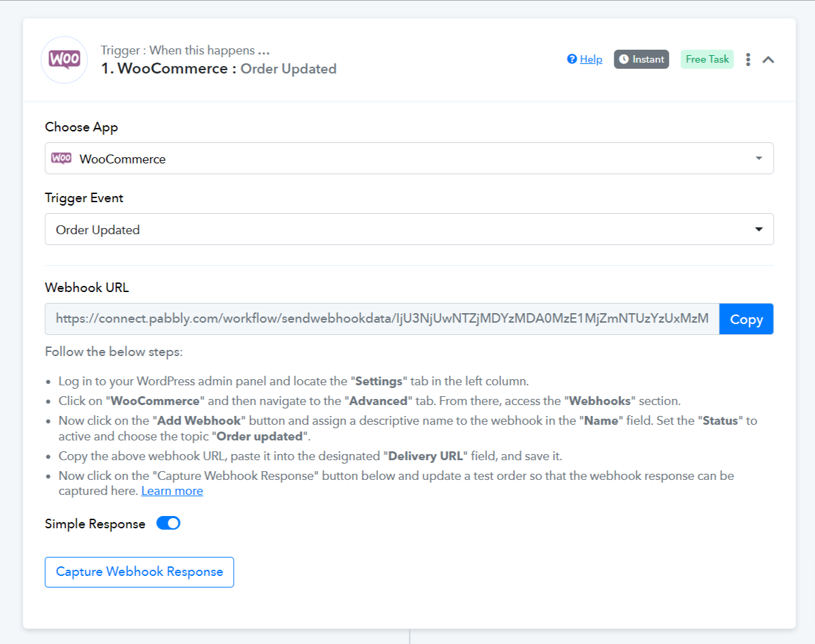Click Capture Webhook Response button

click(x=140, y=573)
